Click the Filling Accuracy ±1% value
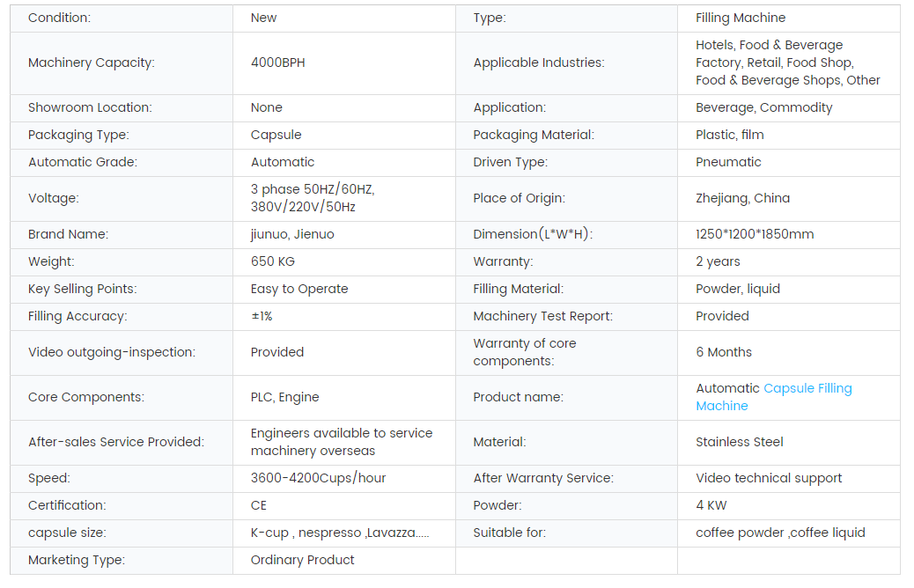 pos(262,316)
